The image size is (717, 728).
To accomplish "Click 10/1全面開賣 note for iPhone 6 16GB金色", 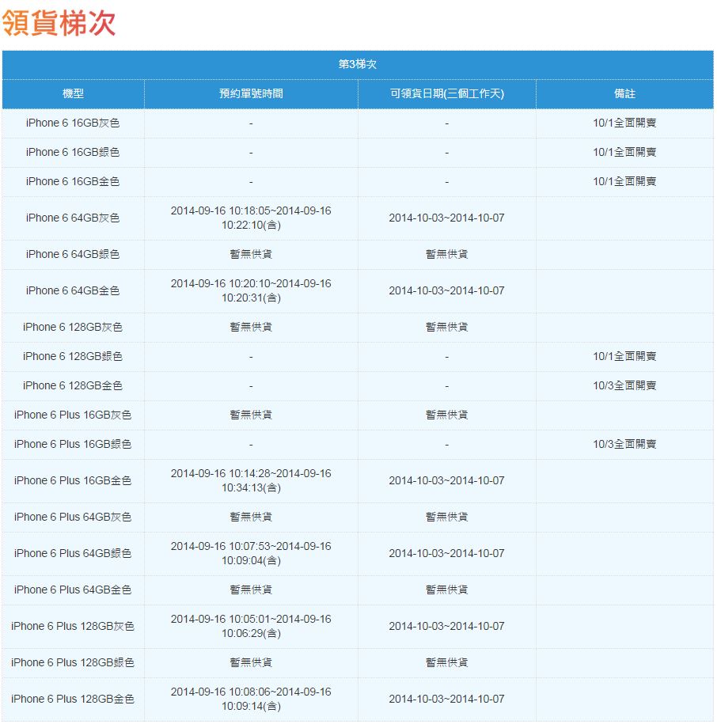I will tap(624, 181).
